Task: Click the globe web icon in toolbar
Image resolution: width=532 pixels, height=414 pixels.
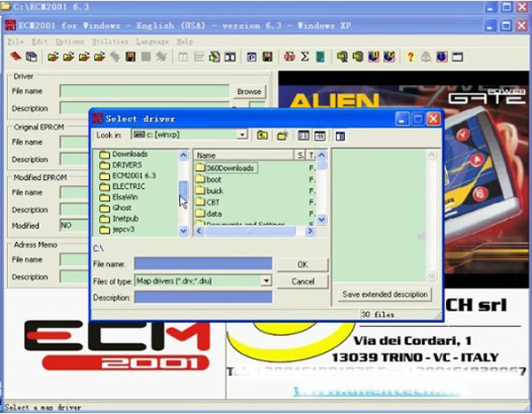Action: 442,57
